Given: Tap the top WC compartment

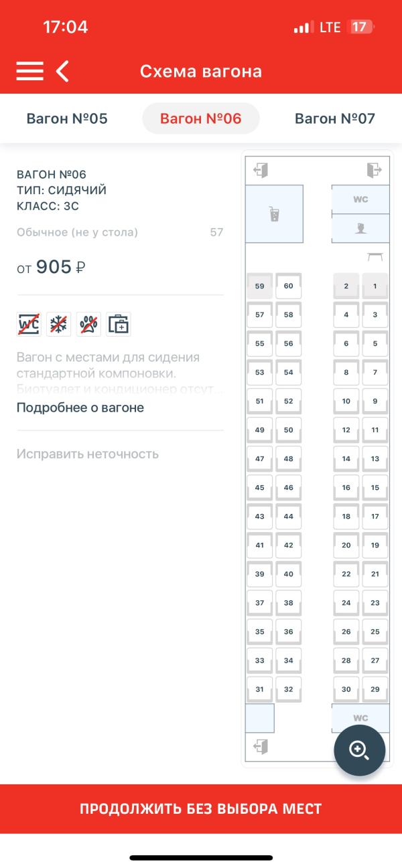Looking at the screenshot, I should tap(360, 199).
